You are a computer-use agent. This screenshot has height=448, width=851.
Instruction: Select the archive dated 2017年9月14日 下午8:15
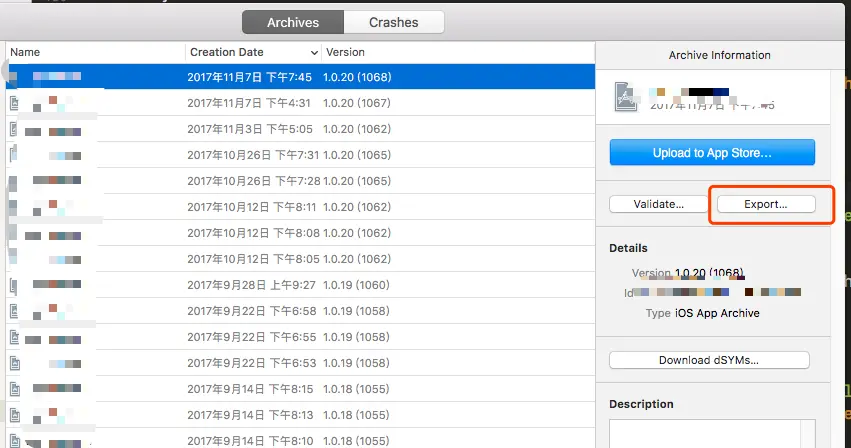pos(300,389)
